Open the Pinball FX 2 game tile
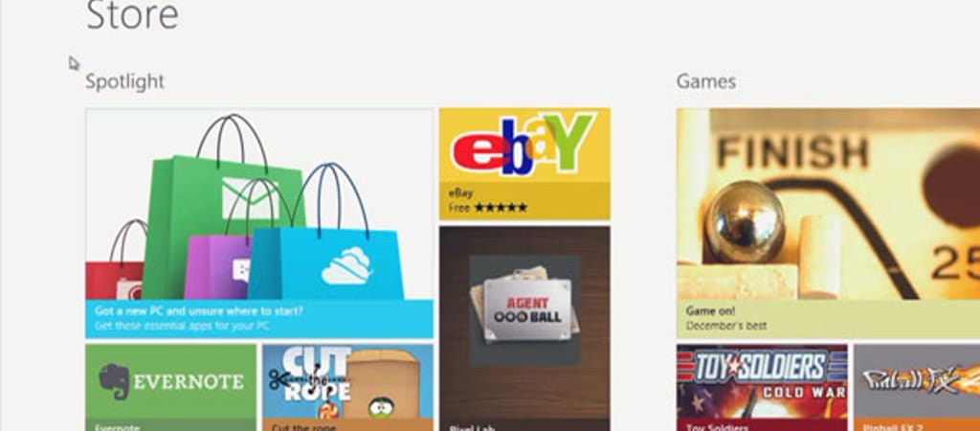The width and height of the screenshot is (980, 431). point(917,387)
